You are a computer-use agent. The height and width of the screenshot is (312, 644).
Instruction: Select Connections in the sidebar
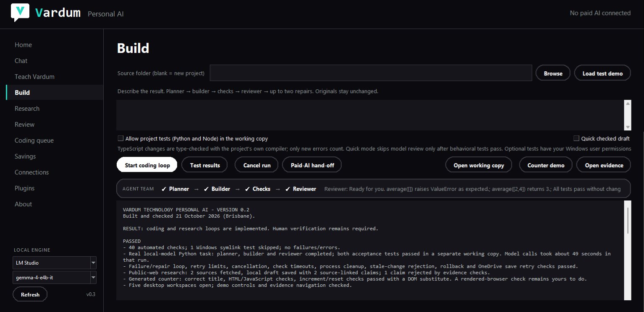(x=31, y=172)
